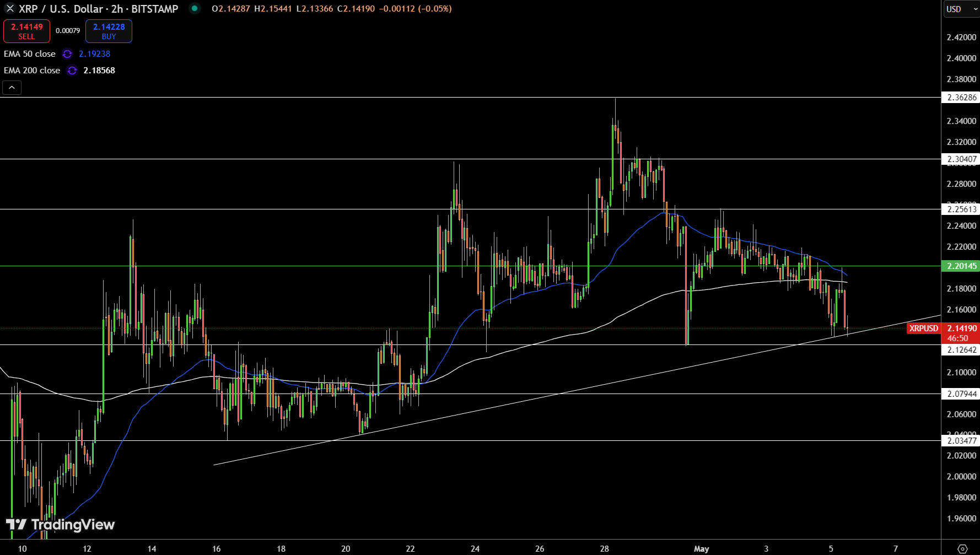Click the X icon beside XRP title
This screenshot has height=555, width=980.
point(10,9)
